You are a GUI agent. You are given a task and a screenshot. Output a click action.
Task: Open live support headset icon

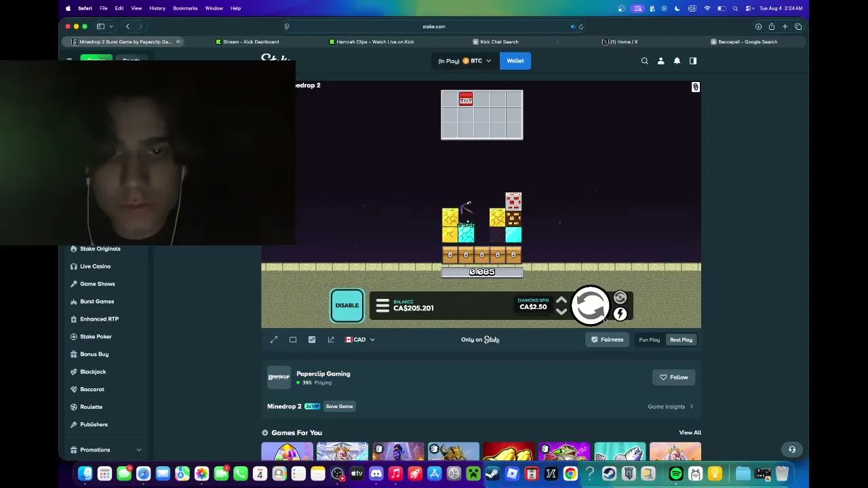tap(792, 449)
